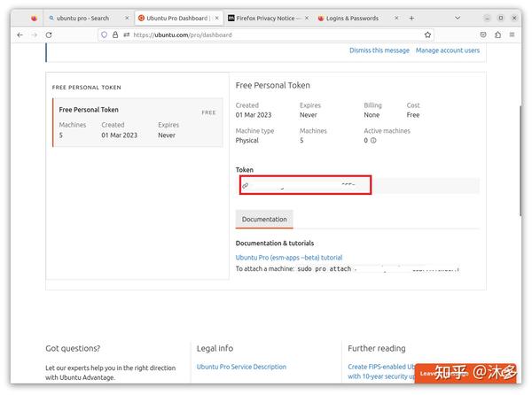Focus the URL address bar
Image resolution: width=532 pixels, height=395 pixels.
click(266, 35)
